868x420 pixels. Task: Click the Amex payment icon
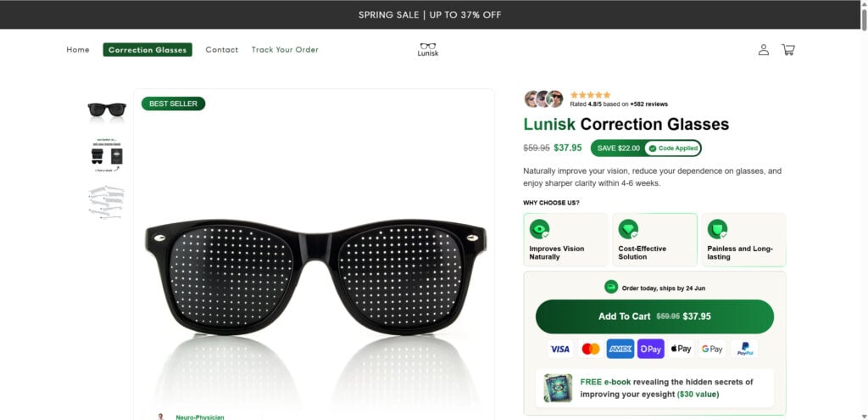[620, 349]
